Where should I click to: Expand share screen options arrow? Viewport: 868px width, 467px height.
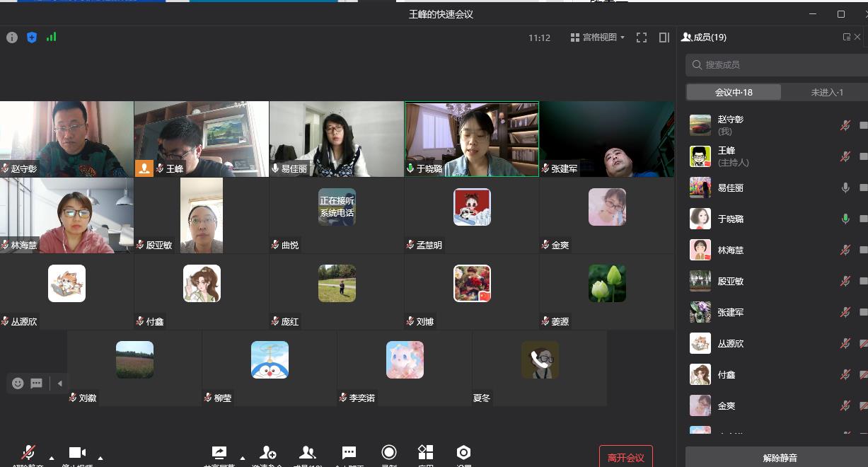pyautogui.click(x=243, y=457)
